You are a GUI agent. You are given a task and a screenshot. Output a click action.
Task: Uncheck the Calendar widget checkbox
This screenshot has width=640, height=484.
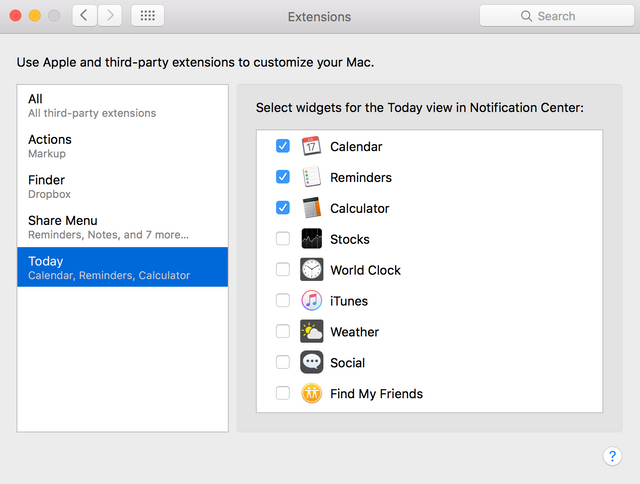point(283,146)
